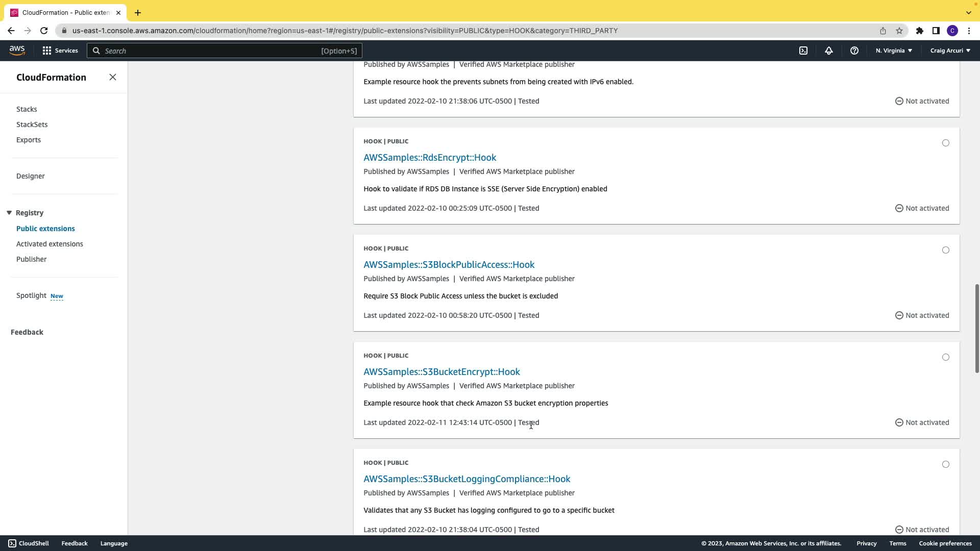Image resolution: width=980 pixels, height=551 pixels.
Task: Open the Services grid menu icon
Action: 47,51
